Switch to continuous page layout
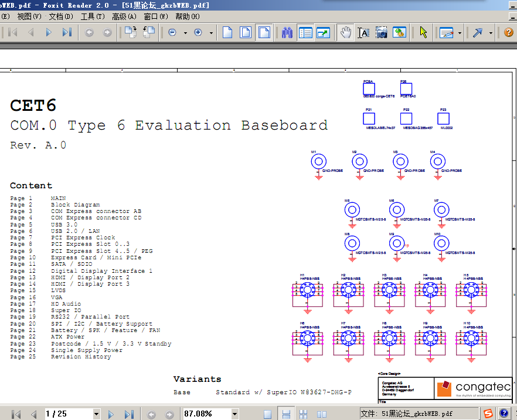 286,414
